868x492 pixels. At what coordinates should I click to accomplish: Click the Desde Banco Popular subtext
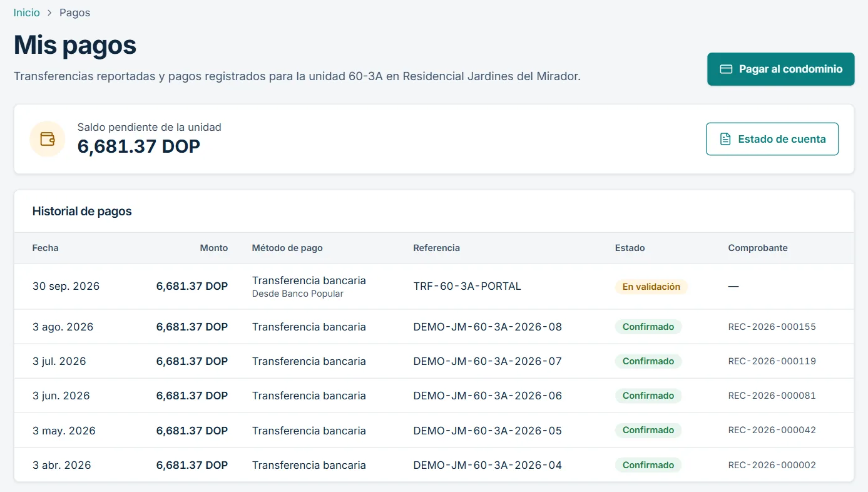pos(297,294)
